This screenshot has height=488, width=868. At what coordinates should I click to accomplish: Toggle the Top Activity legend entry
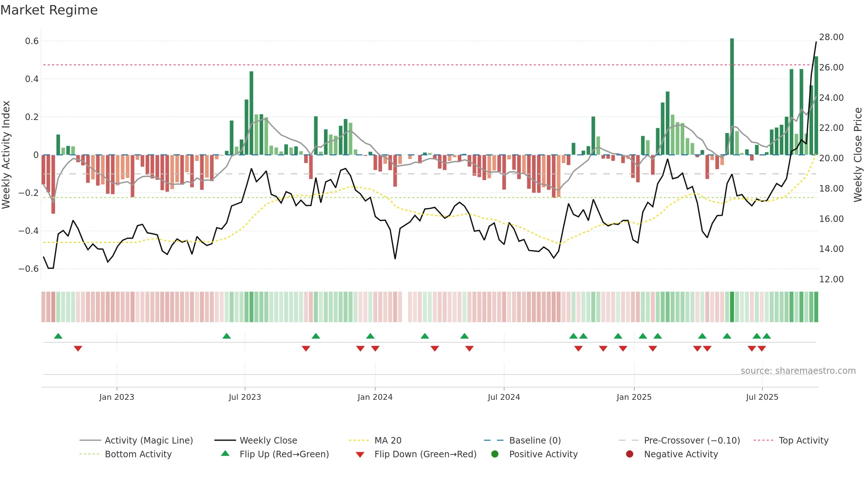pyautogui.click(x=791, y=440)
